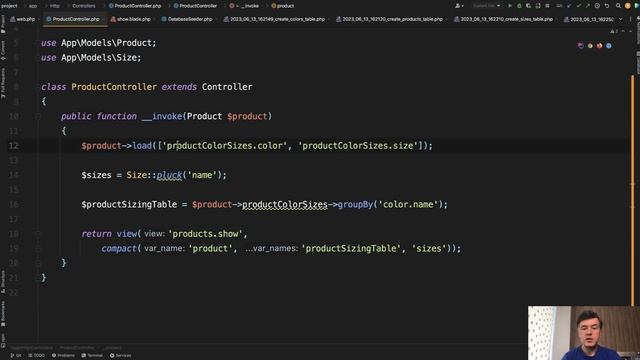Click the 'pluck' method call
Screen dimensions: 640x360
169,175
